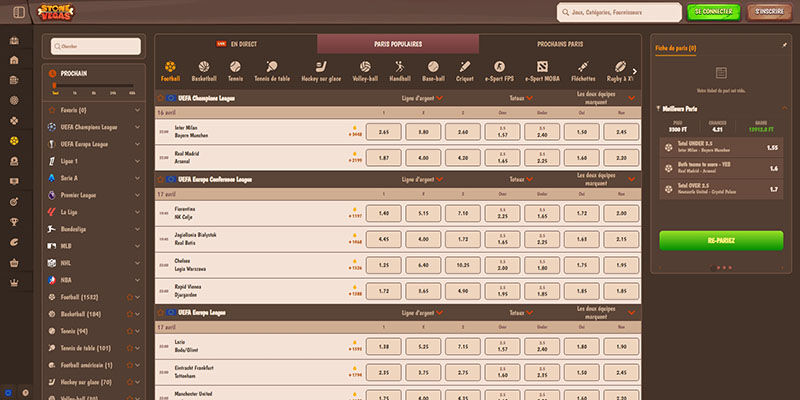This screenshot has height=400, width=800.
Task: Select the first carousel dot under RE-PARIEZ
Action: point(712,267)
